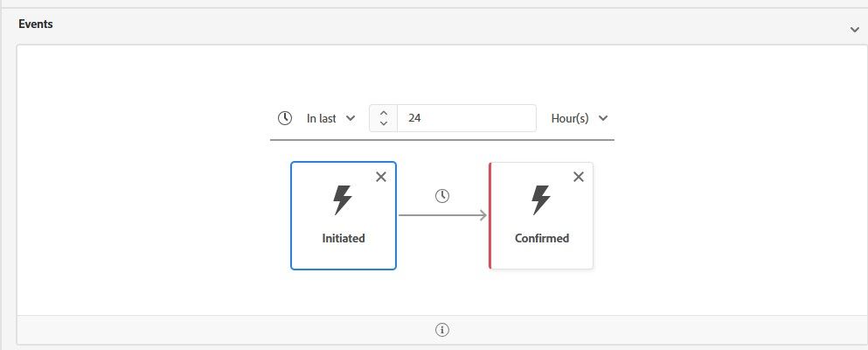Click the chevron next to Hour(s)
This screenshot has height=350, width=868.
coord(603,118)
